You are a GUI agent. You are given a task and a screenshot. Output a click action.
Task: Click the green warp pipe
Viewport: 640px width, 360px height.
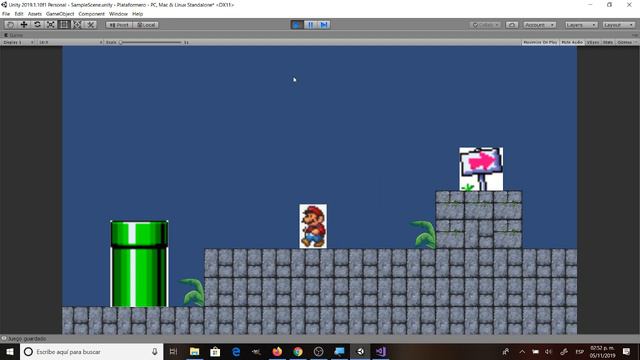pyautogui.click(x=139, y=264)
